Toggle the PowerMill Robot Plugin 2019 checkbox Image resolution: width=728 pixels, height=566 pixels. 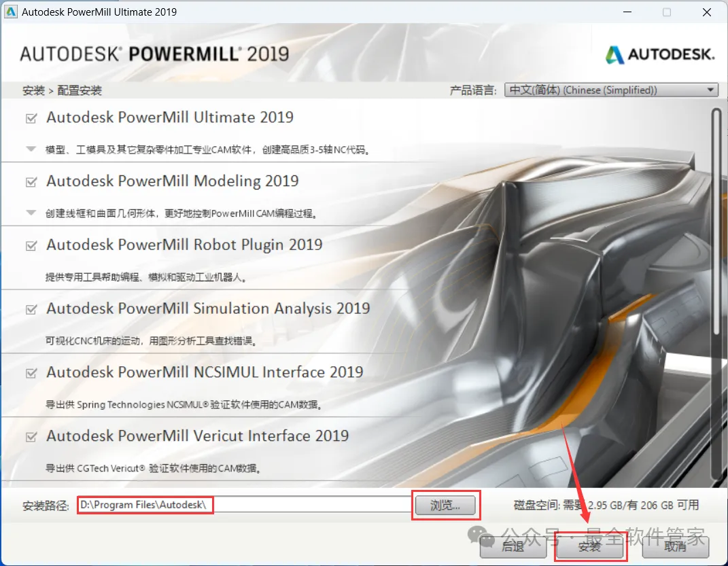(x=31, y=245)
